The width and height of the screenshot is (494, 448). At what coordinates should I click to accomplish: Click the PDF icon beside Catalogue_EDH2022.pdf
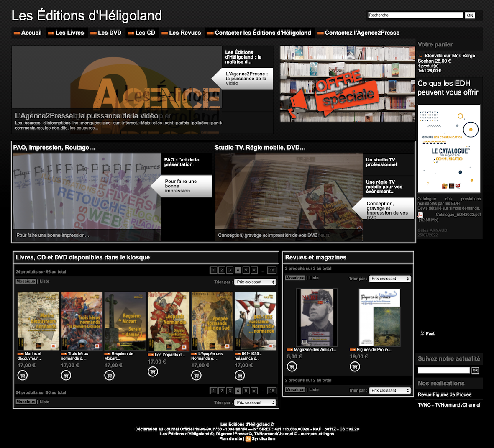420,215
